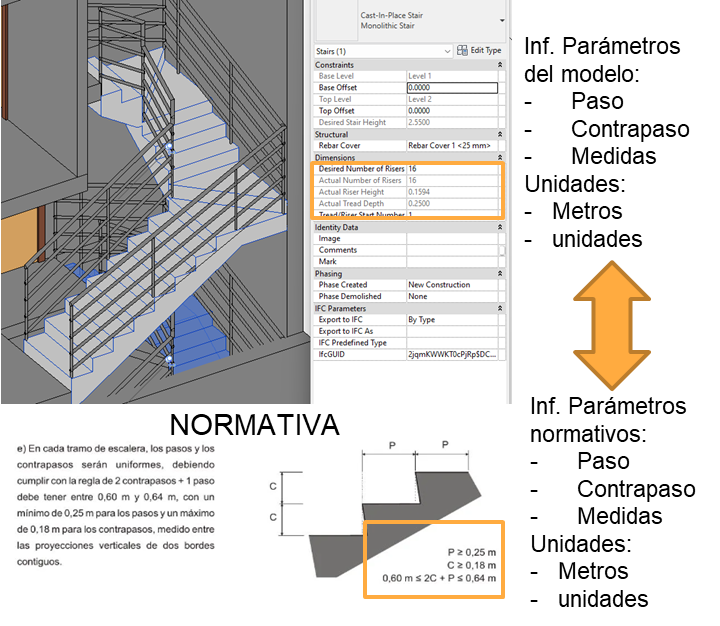The image size is (720, 626).
Task: Collapse the Structural section
Action: [500, 134]
